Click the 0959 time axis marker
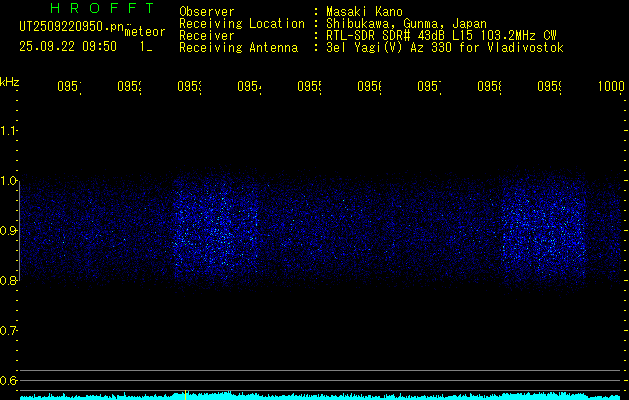This screenshot has height=400, width=629. pyautogui.click(x=550, y=87)
